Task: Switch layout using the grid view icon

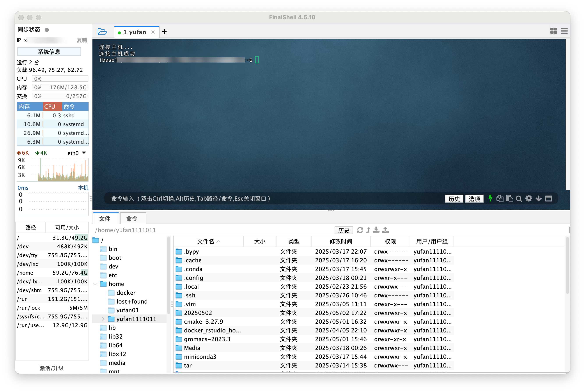Action: coord(554,31)
